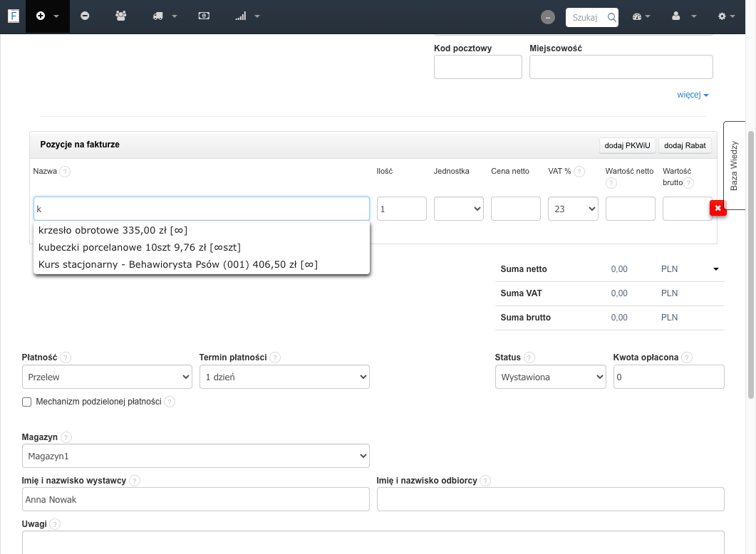The height and width of the screenshot is (554, 756).
Task: Show help for Termin płatności
Action: [x=275, y=357]
